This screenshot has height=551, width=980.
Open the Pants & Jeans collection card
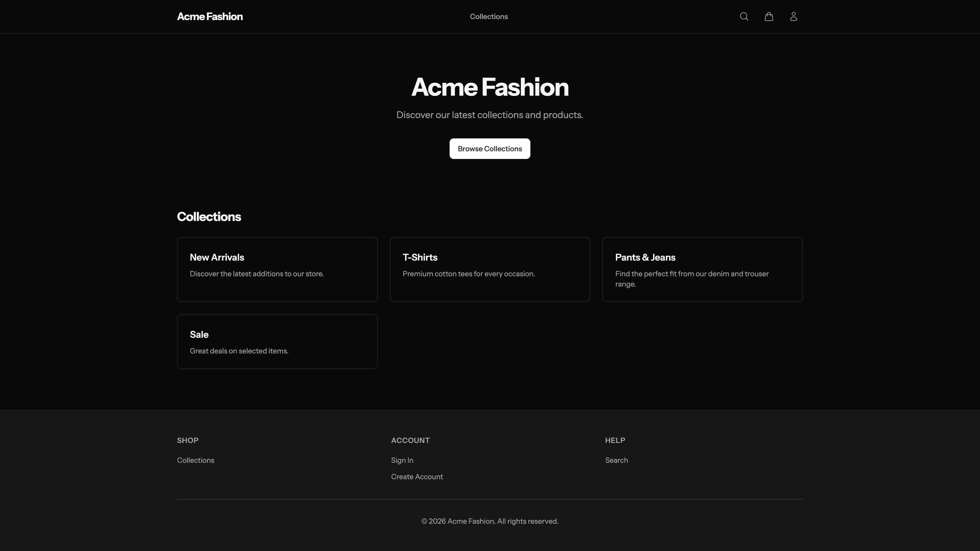click(x=702, y=269)
